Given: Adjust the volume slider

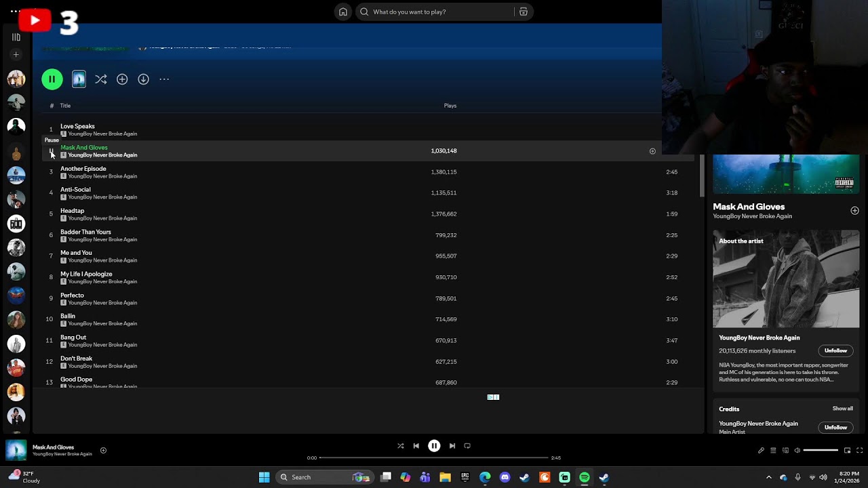Looking at the screenshot, I should click(821, 450).
